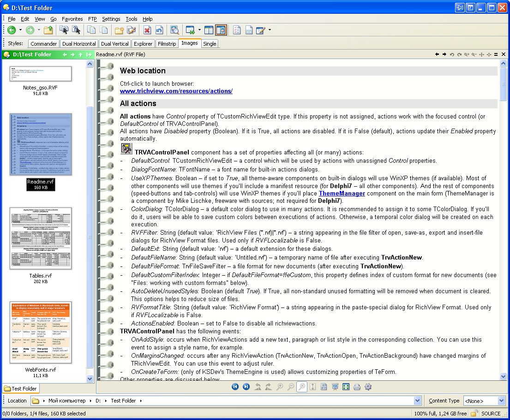Screen dimensions: 510x420
Task: Toggle binary/hex view mode in viewer
Action: tap(324, 387)
